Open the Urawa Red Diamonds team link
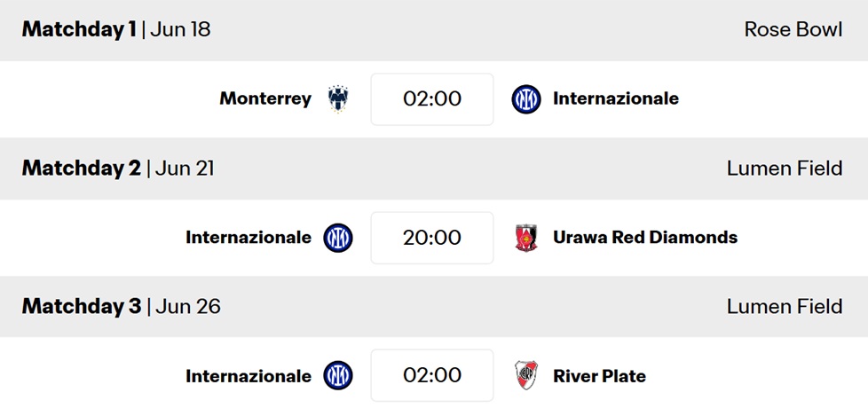This screenshot has height=416, width=868. tap(645, 238)
